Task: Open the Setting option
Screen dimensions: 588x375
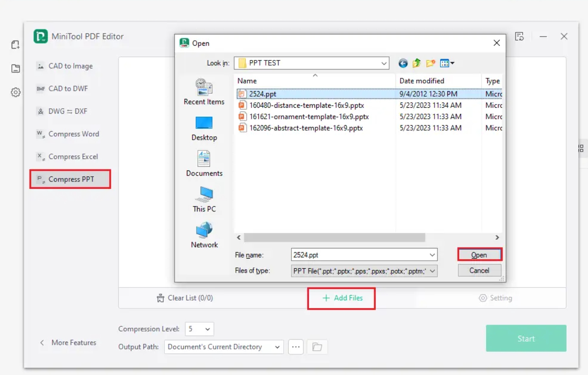Action: (x=495, y=298)
